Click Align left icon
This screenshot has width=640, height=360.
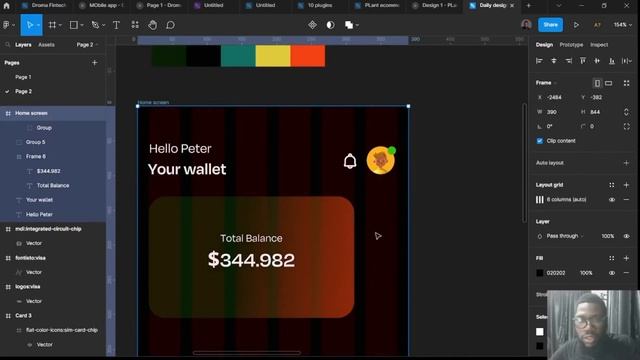tap(539, 61)
